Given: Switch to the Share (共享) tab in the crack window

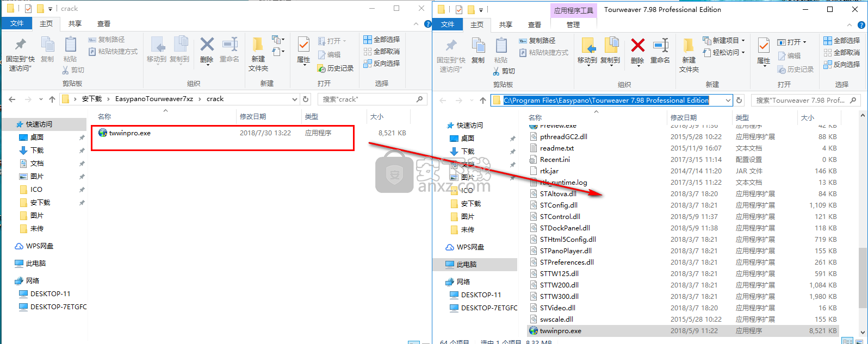Looking at the screenshot, I should pyautogui.click(x=75, y=23).
